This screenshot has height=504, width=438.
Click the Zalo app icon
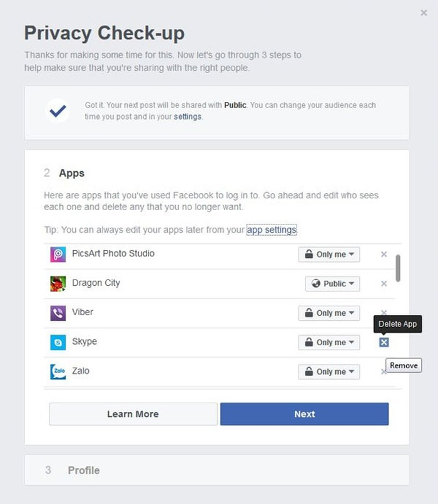click(58, 371)
